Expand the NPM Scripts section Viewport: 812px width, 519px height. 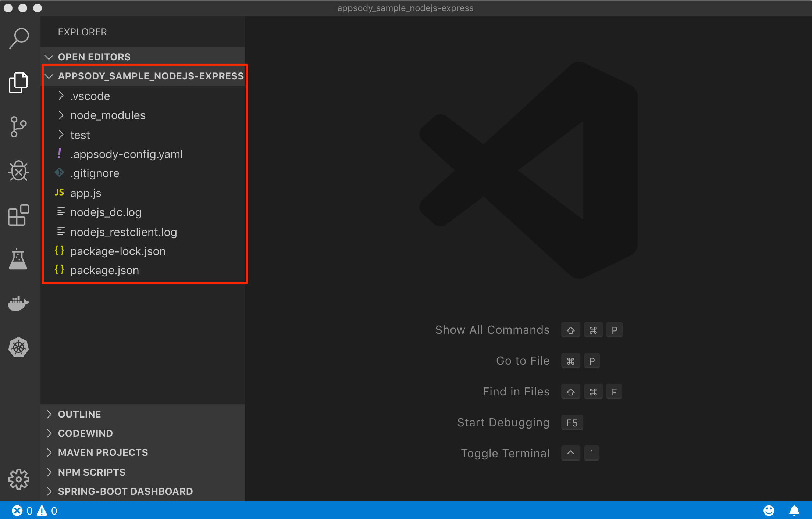[x=143, y=472]
